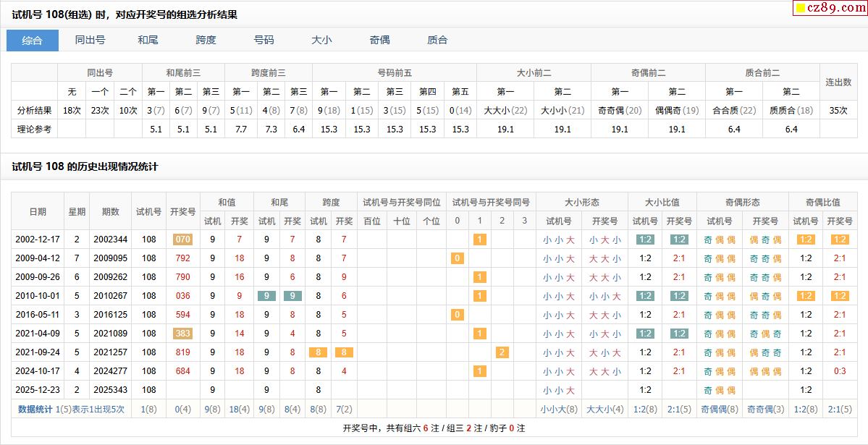Show the 大小 tab
The height and width of the screenshot is (445, 868).
[321, 41]
